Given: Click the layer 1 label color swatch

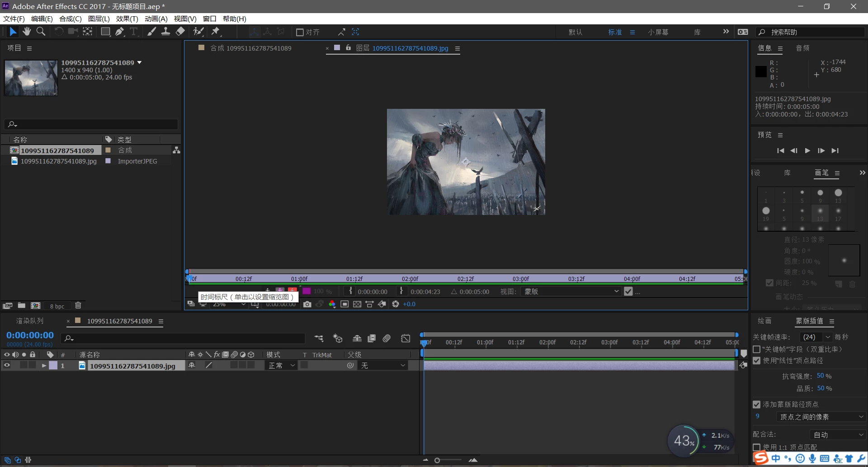Looking at the screenshot, I should pos(53,365).
